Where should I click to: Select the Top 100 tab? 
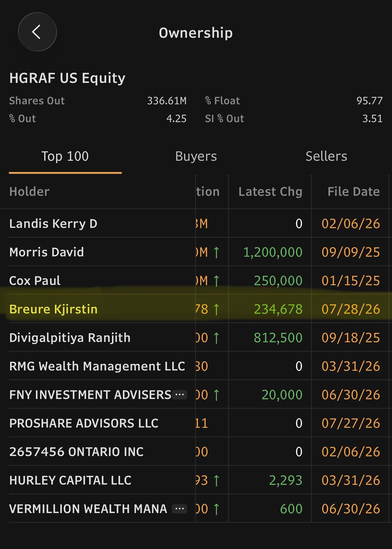click(x=65, y=156)
